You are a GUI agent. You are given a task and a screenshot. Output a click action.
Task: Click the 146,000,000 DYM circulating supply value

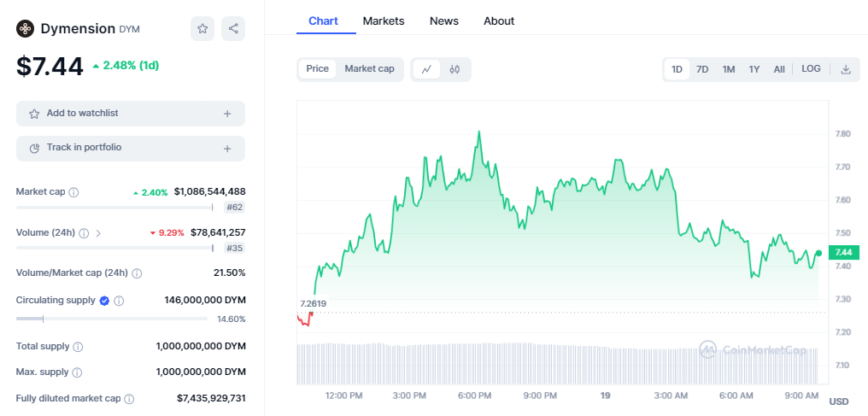click(x=205, y=300)
